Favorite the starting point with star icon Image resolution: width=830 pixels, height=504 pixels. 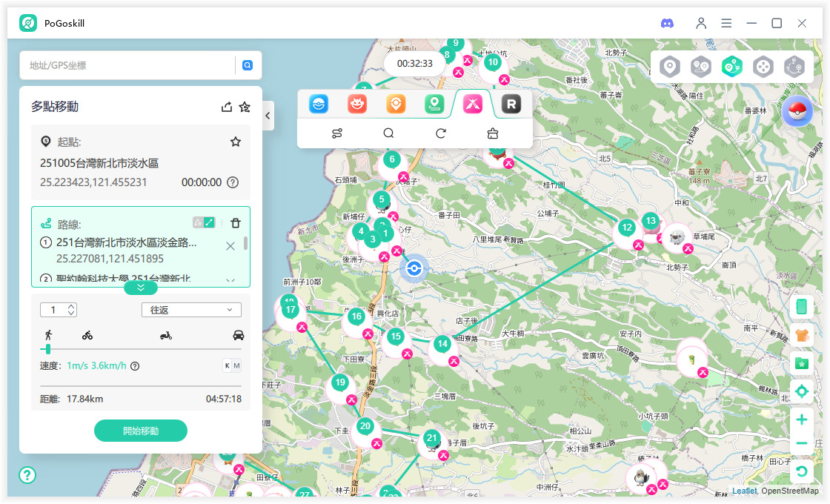[x=236, y=142]
